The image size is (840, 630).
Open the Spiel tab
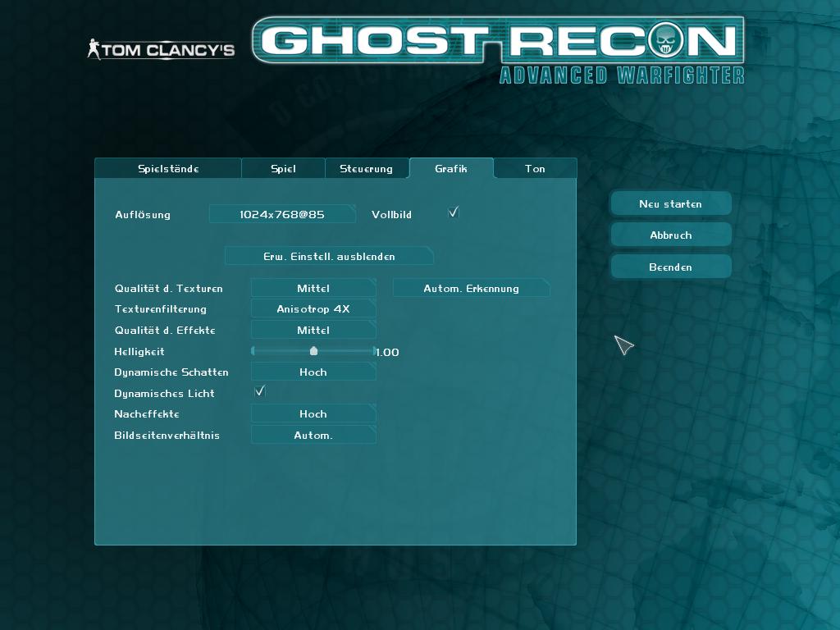(x=283, y=169)
